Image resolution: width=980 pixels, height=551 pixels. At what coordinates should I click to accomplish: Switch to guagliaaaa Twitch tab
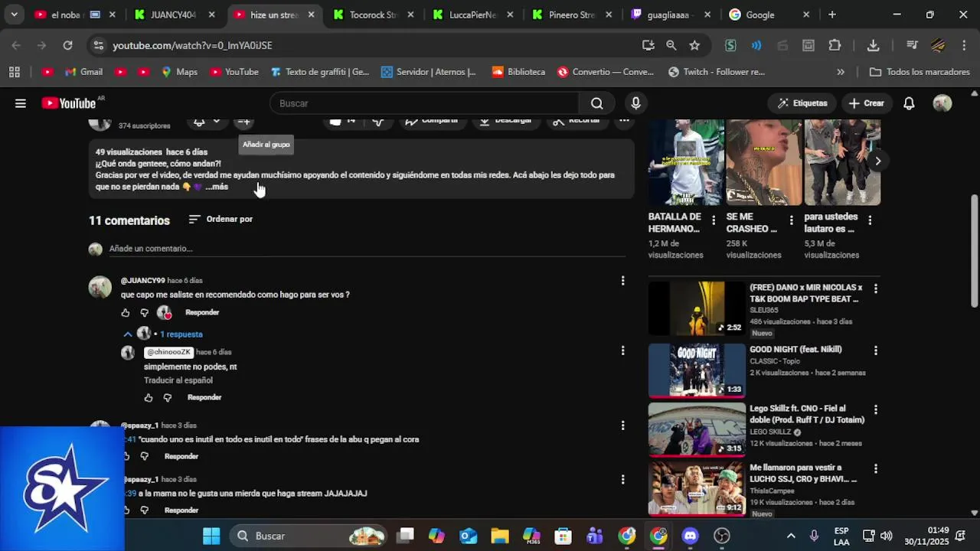[x=670, y=15]
